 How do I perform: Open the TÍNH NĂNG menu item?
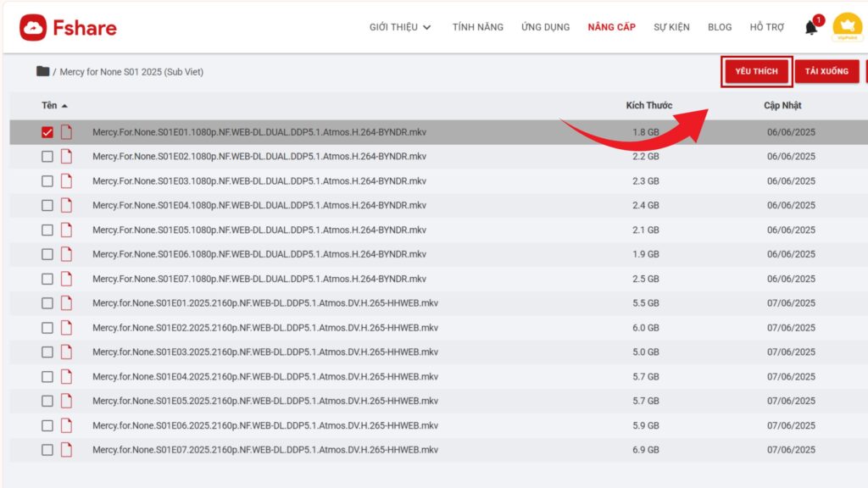[478, 27]
